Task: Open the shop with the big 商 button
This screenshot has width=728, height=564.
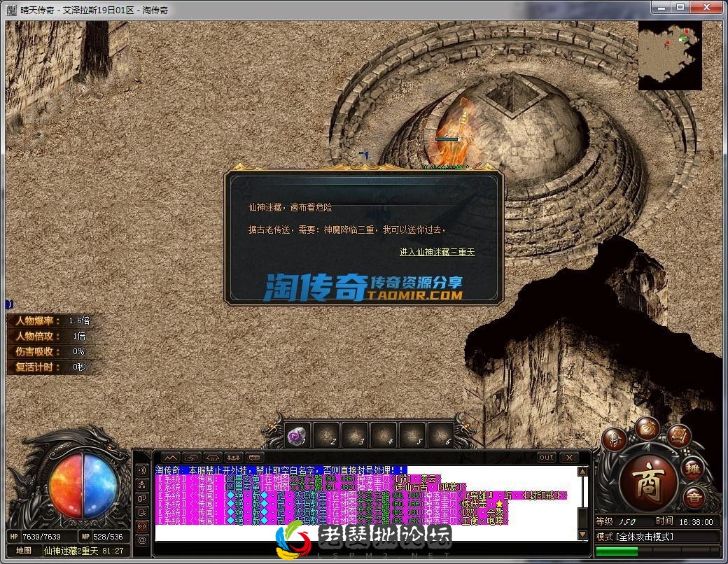Action: (649, 482)
